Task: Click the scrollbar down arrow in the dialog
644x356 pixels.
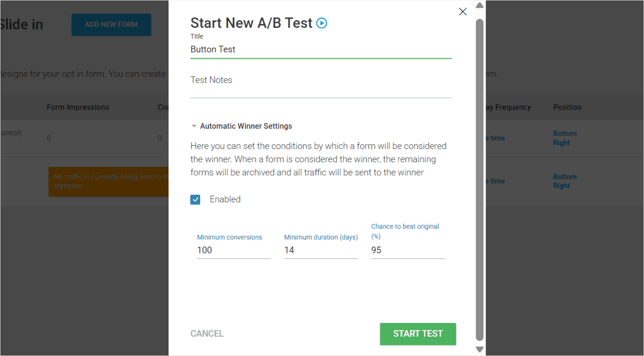Action: point(479,349)
